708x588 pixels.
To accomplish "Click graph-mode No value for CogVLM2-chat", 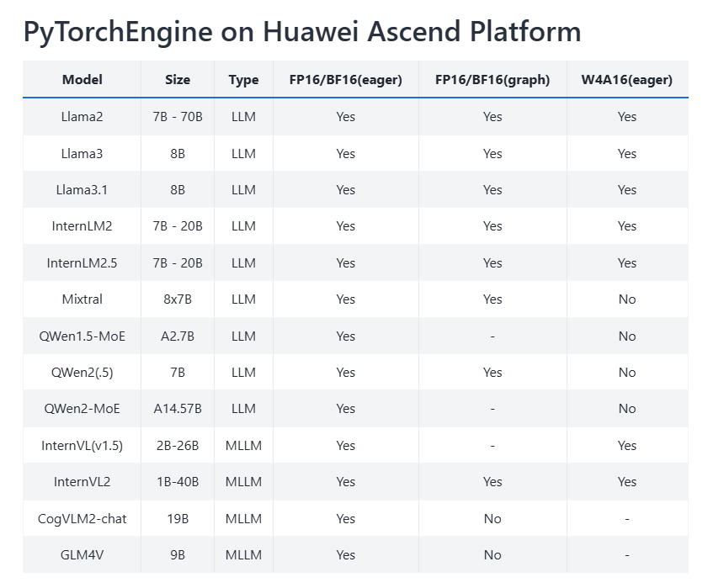I will pos(492,518).
